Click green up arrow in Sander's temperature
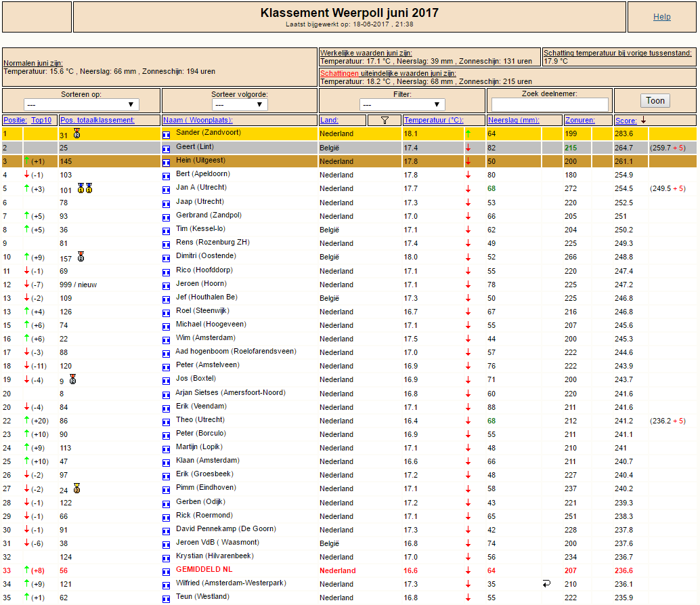This screenshot has width=700, height=605. (x=468, y=133)
